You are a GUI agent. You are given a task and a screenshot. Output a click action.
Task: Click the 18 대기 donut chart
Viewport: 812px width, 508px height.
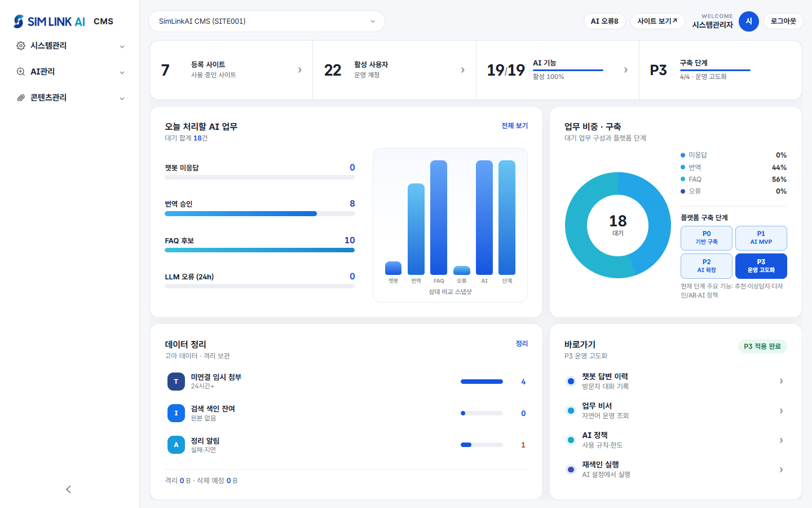[618, 225]
